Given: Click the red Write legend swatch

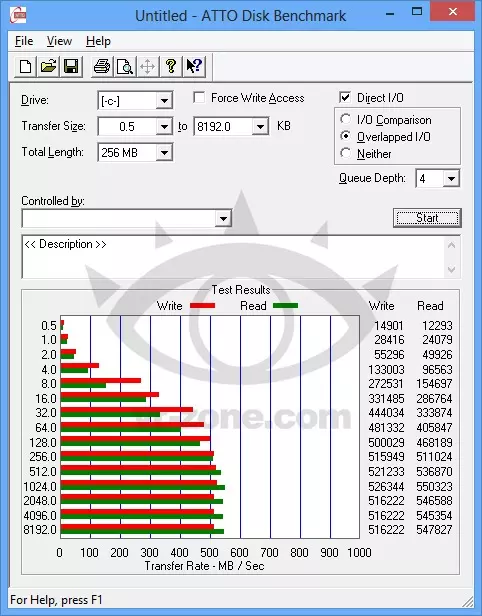Looking at the screenshot, I should 202,306.
